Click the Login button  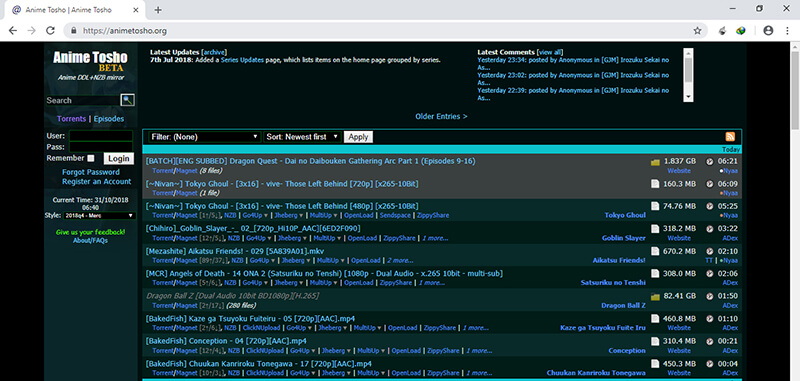click(x=118, y=159)
